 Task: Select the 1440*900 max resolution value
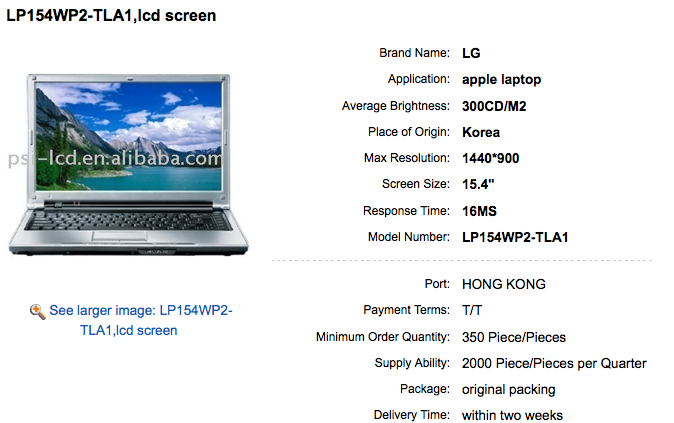490,159
